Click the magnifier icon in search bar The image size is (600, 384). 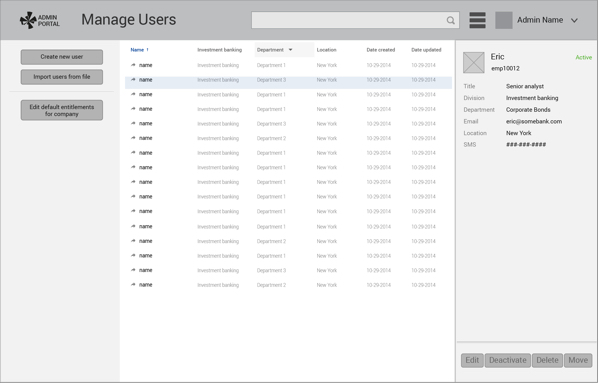pyautogui.click(x=451, y=20)
